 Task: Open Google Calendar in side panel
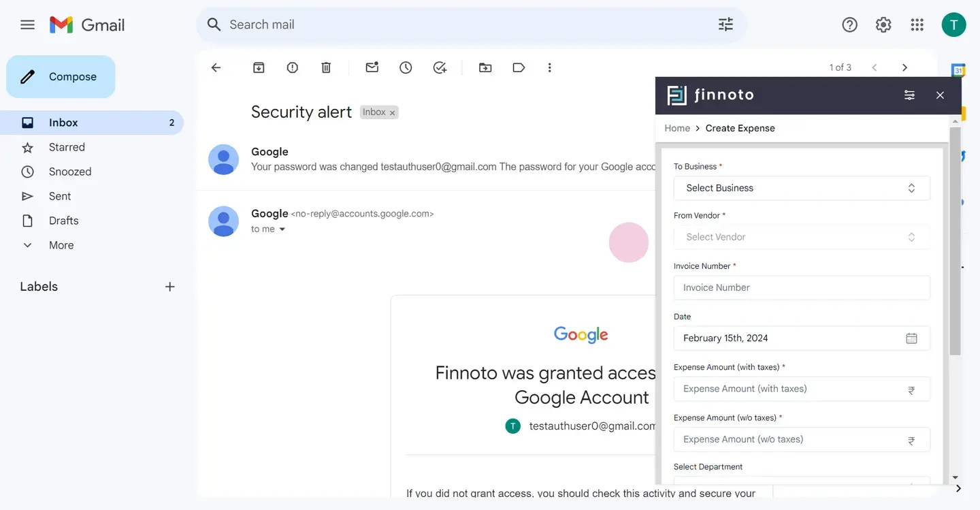click(958, 70)
